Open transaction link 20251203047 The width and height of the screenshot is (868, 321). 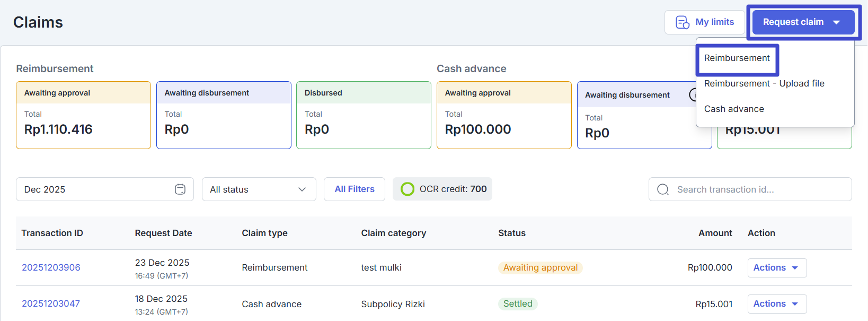pos(51,304)
